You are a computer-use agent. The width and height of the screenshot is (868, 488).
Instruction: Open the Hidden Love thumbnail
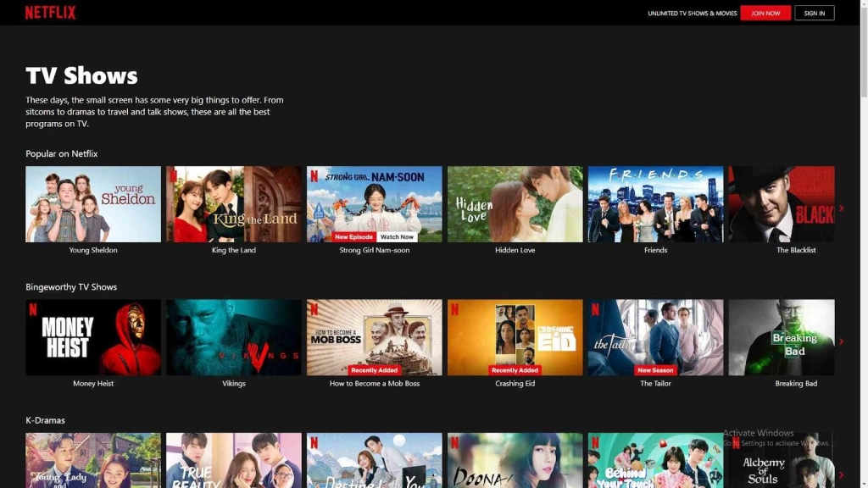(515, 204)
